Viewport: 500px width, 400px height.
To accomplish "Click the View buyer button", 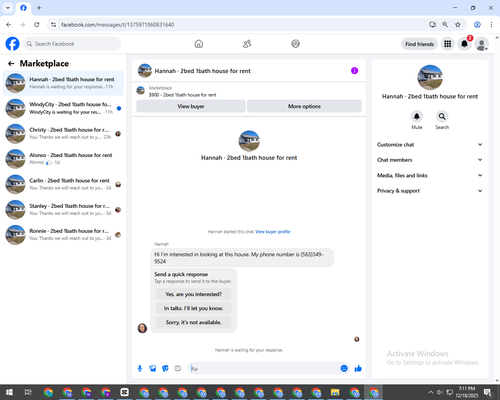I will coord(191,106).
